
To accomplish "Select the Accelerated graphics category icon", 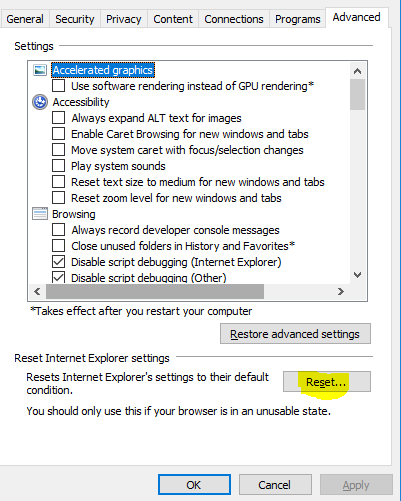I will pyautogui.click(x=40, y=70).
